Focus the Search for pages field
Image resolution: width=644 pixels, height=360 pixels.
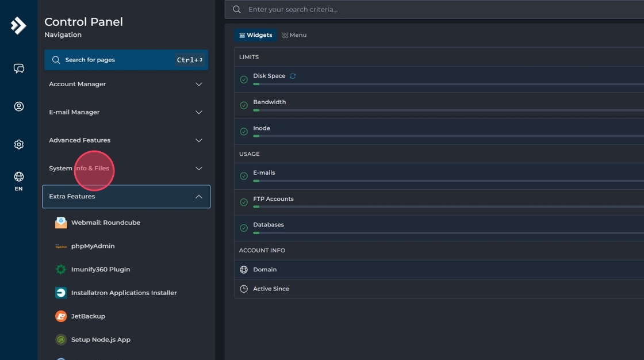tap(115, 60)
